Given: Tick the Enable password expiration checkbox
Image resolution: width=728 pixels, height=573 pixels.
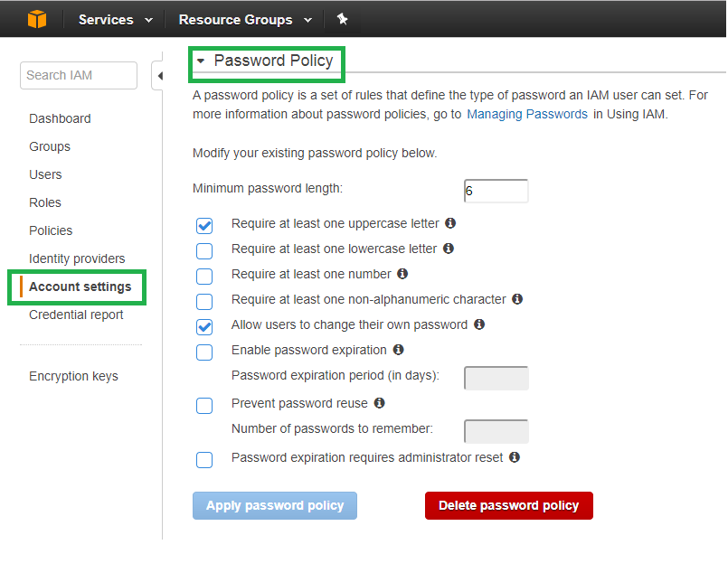Looking at the screenshot, I should (x=204, y=352).
